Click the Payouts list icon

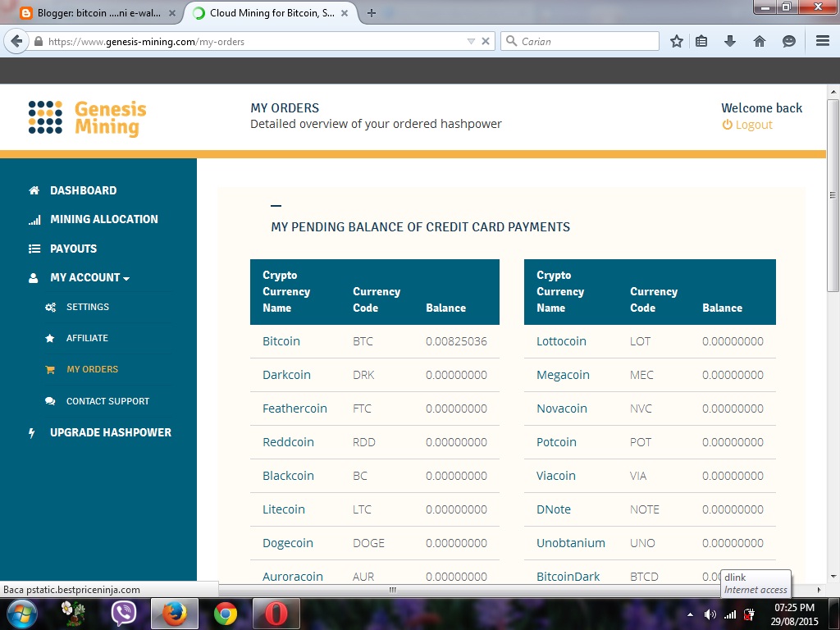click(x=34, y=249)
